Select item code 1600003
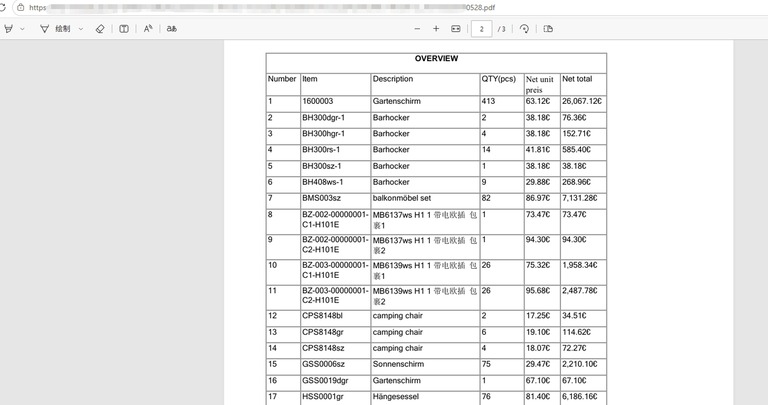 (x=317, y=101)
